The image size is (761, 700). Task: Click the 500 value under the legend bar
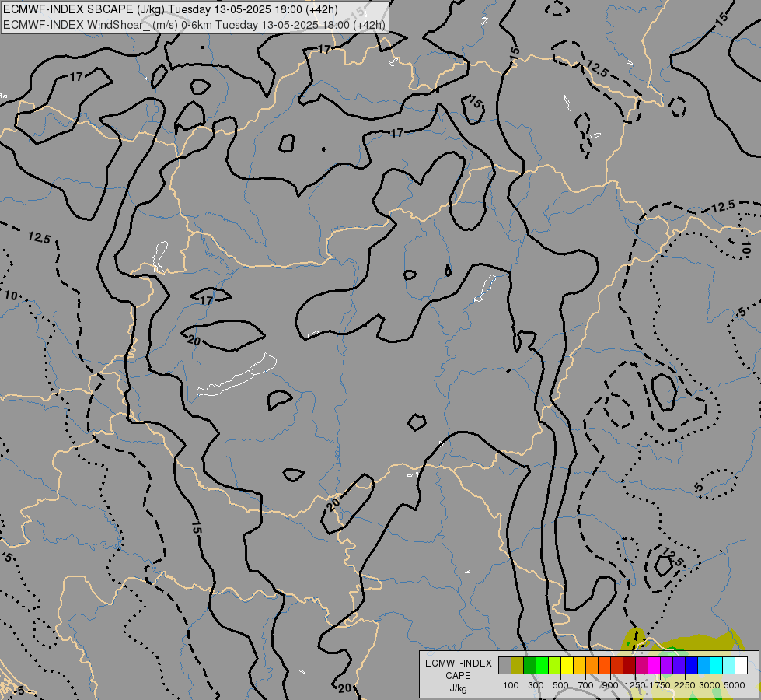tap(560, 685)
